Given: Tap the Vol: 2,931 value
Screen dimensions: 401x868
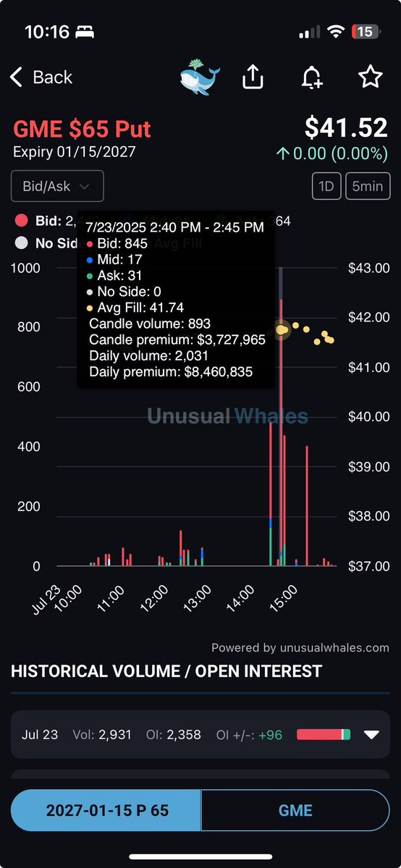Looking at the screenshot, I should click(x=102, y=735).
